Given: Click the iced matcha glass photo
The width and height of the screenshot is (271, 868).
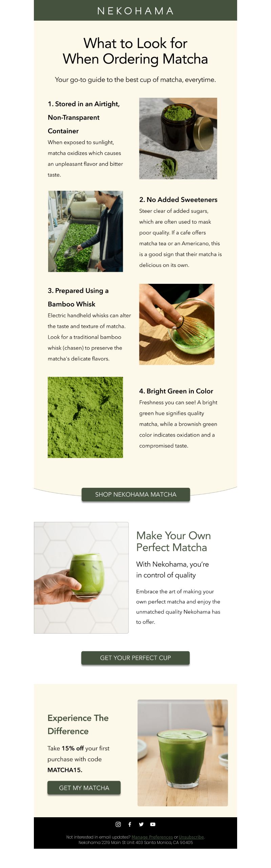Looking at the screenshot, I should click(x=183, y=753).
